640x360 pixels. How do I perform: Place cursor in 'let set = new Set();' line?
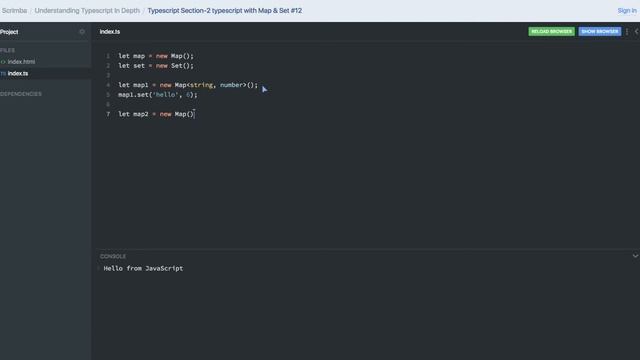pyautogui.click(x=156, y=66)
